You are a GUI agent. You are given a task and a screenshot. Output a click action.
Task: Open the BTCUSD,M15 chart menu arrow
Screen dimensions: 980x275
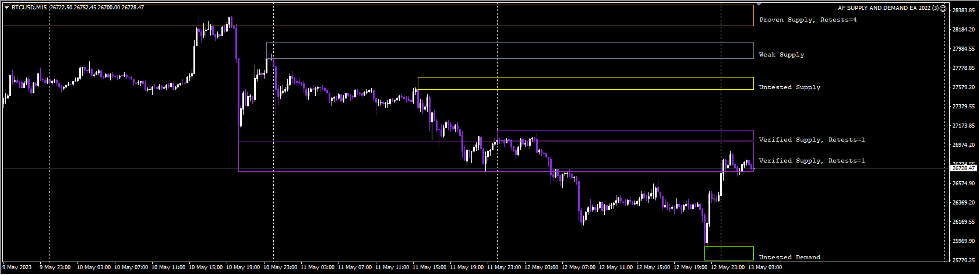point(6,8)
